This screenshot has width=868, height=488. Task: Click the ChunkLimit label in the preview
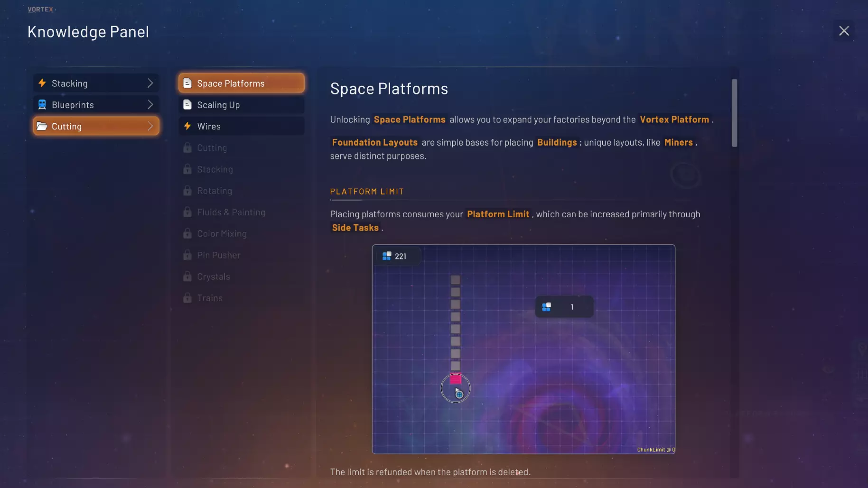click(656, 450)
